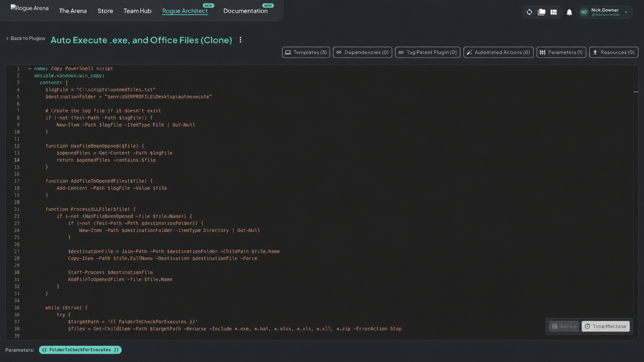The width and height of the screenshot is (644, 362).
Task: Open Time Machine history
Action: 606,326
